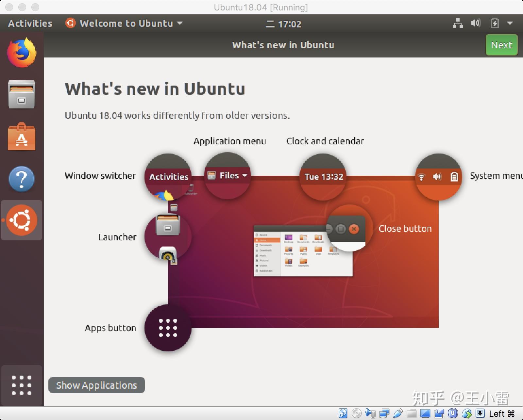The width and height of the screenshot is (523, 420).
Task: Click the VirtualBox USB devices icon
Action: [398, 413]
